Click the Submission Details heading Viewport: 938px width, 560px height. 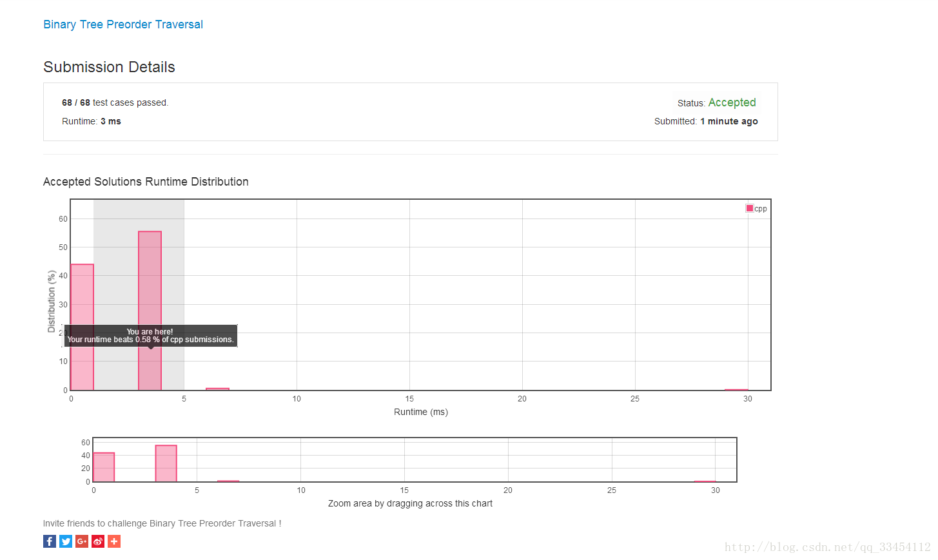(x=109, y=67)
